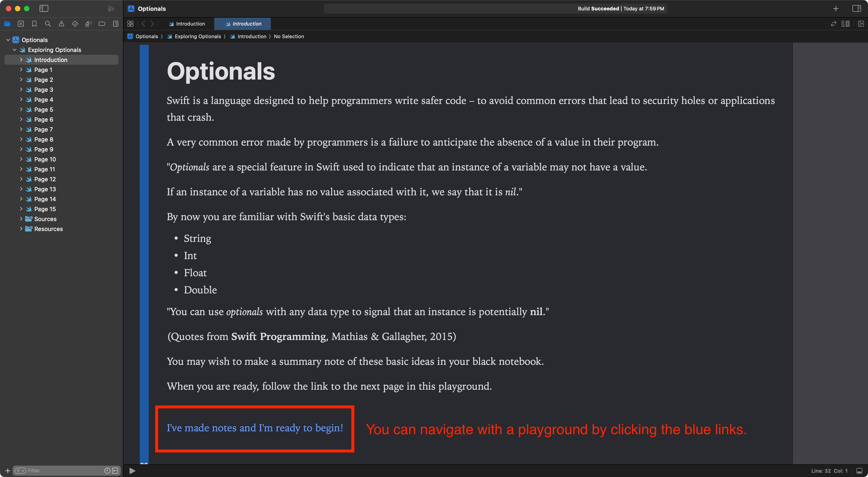The width and height of the screenshot is (868, 477).
Task: Open the Report navigator icon
Action: coord(116,24)
